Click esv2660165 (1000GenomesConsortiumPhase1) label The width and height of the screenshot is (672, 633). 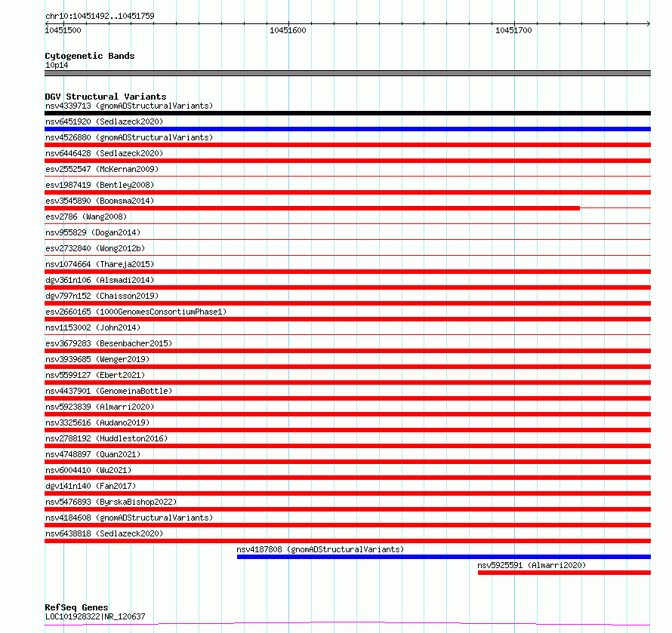(136, 312)
